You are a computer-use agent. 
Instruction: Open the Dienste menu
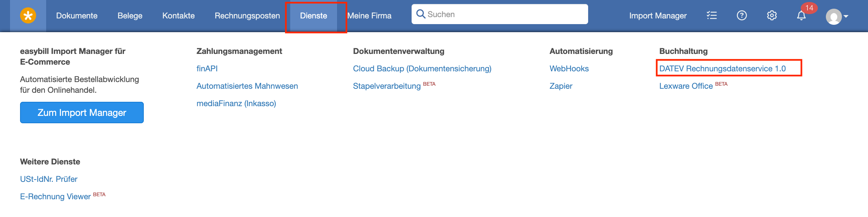(x=313, y=15)
